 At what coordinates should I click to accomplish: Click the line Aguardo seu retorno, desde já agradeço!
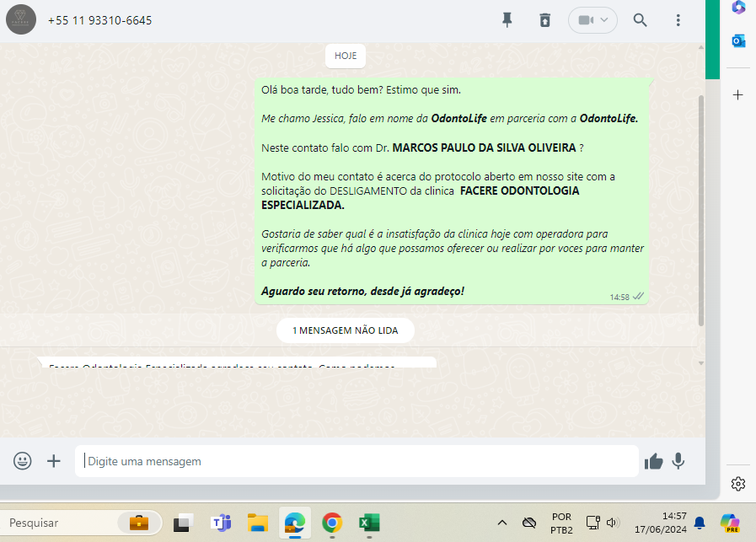click(x=362, y=292)
